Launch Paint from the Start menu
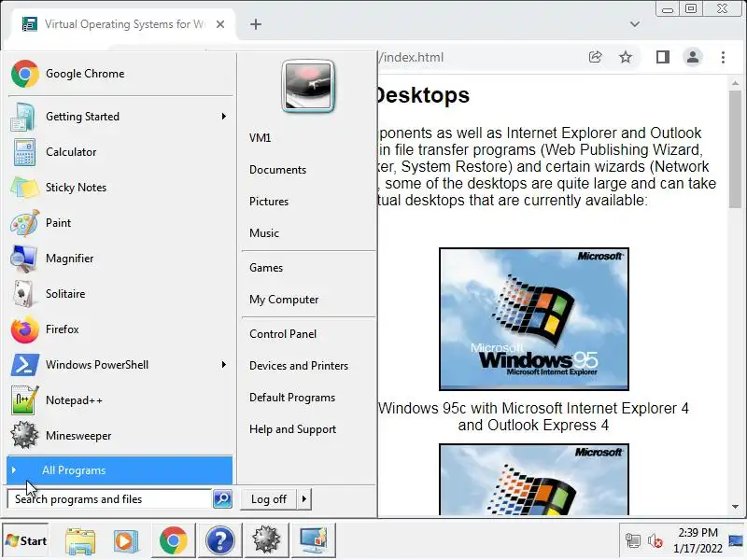Screen dimensions: 747x560 120,223
